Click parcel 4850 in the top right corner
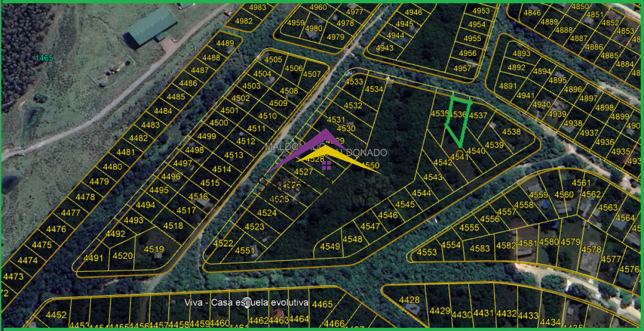The image size is (644, 331). click(579, 5)
